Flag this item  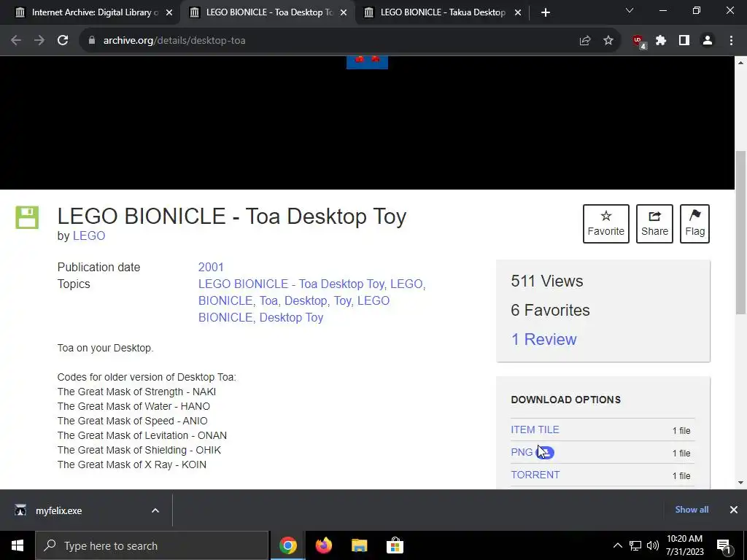(x=694, y=224)
